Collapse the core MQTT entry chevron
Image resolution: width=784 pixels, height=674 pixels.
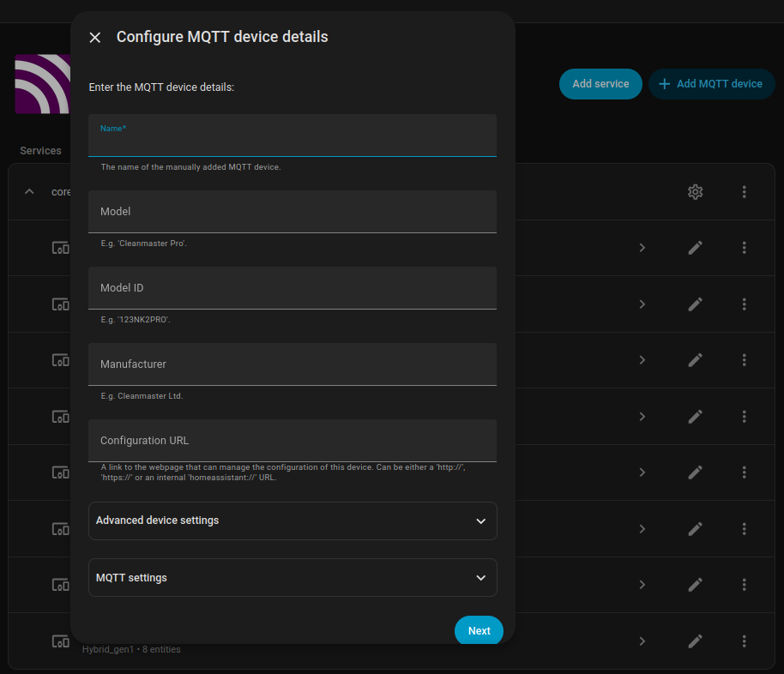[x=30, y=192]
